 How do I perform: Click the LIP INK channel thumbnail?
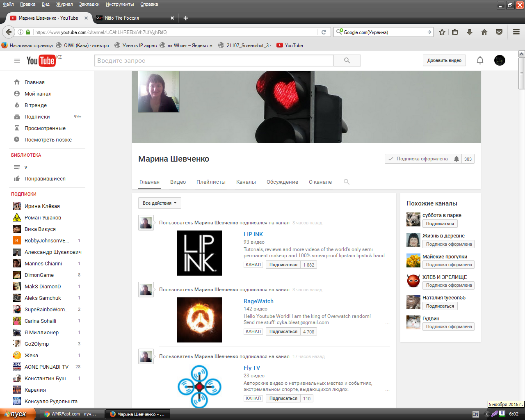point(199,253)
